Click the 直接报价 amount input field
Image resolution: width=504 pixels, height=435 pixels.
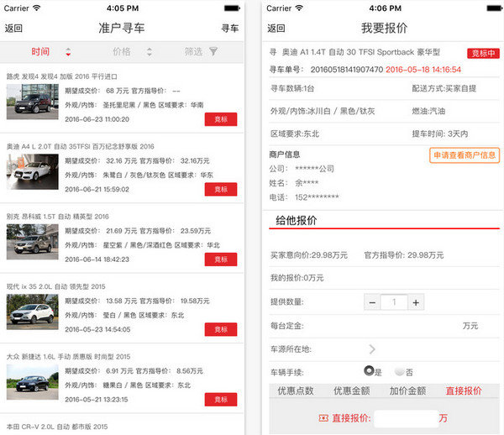407,418
